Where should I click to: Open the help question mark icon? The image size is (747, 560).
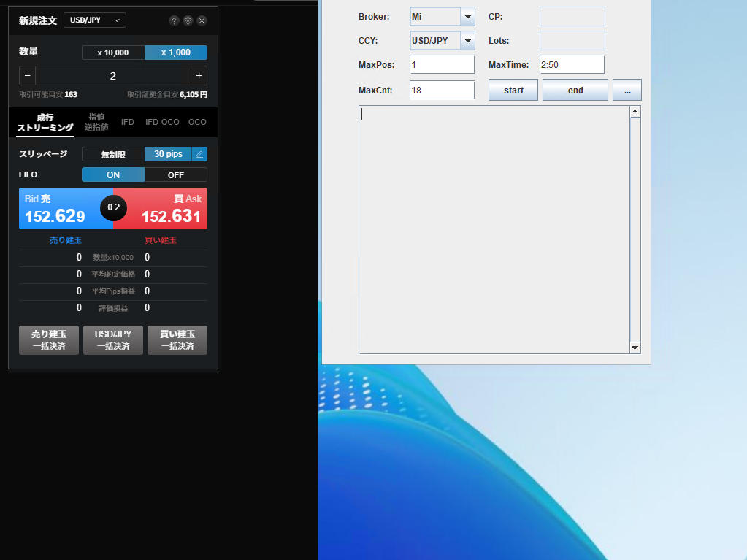coord(174,20)
